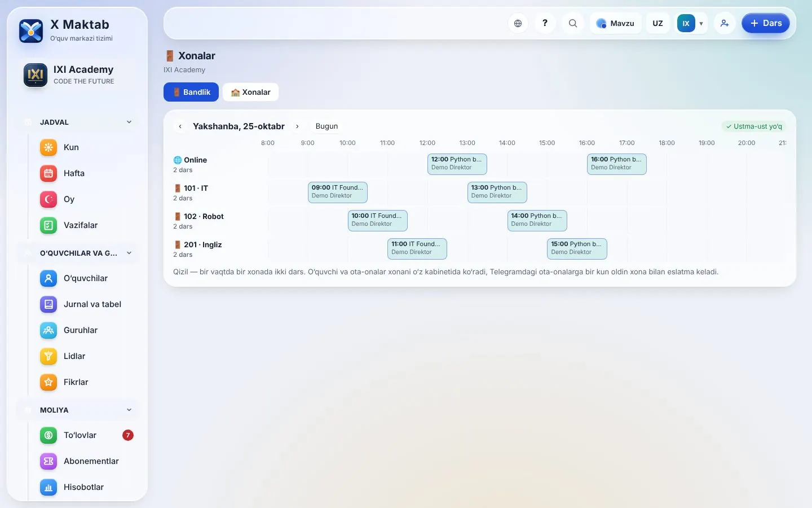Go to next day arrow
Screen dimensions: 812x508
(x=297, y=126)
